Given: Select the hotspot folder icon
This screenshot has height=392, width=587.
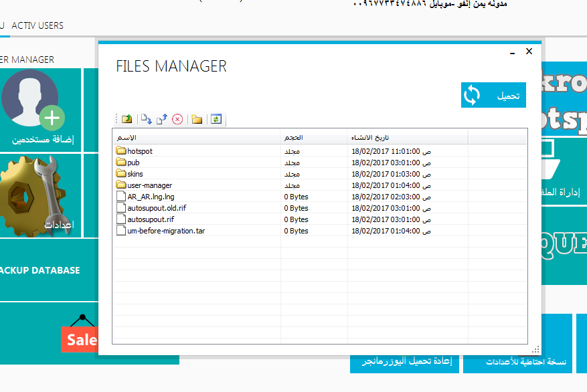Looking at the screenshot, I should pyautogui.click(x=121, y=151).
